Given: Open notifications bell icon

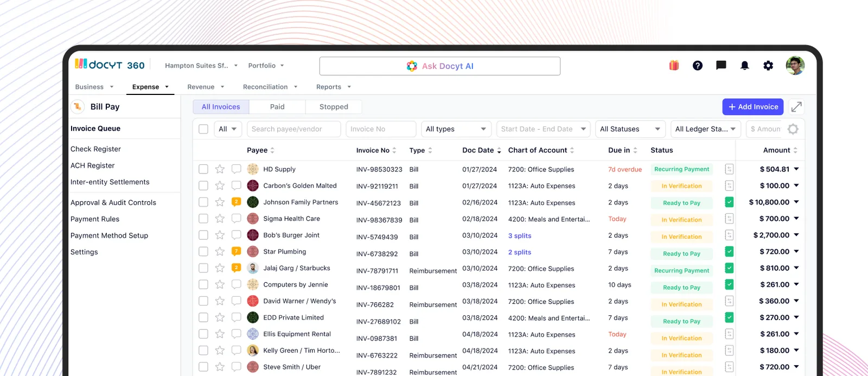Looking at the screenshot, I should [x=745, y=66].
